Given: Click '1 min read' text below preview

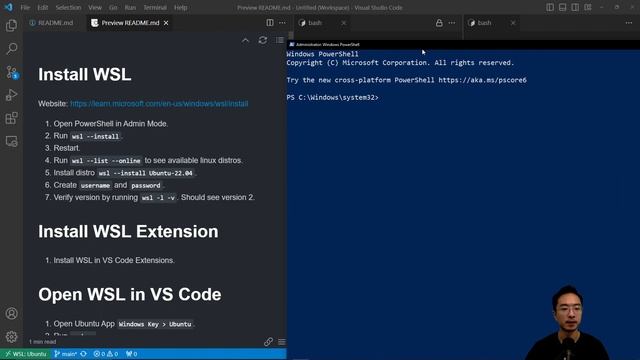Looking at the screenshot, I should (x=42, y=342).
